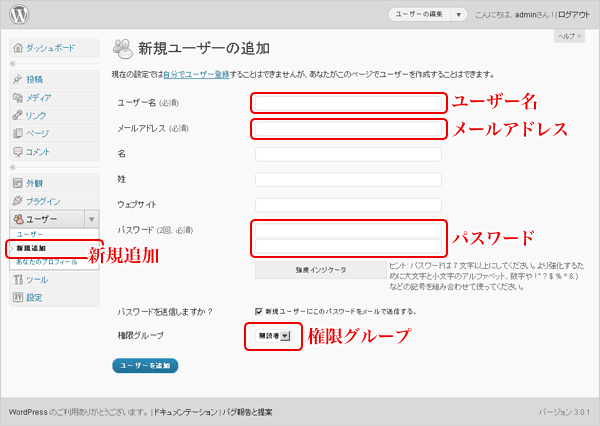Viewport: 600px width, 426px height.
Task: Follow the 自分でユーザー登録 link
Action: tap(196, 74)
